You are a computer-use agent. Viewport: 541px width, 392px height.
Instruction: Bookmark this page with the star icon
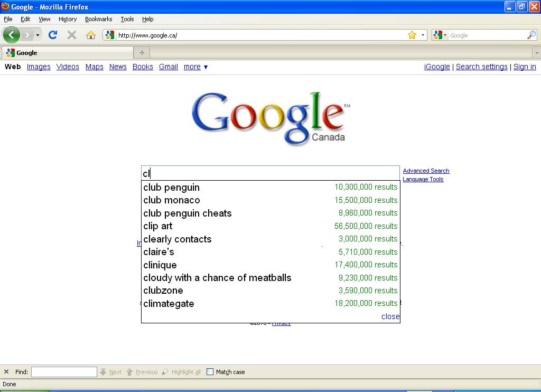click(x=412, y=35)
